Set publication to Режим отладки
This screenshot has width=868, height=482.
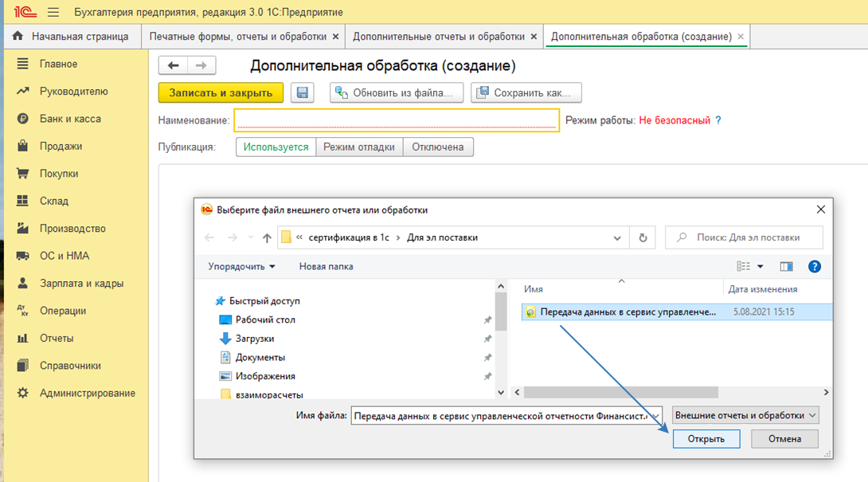[359, 147]
